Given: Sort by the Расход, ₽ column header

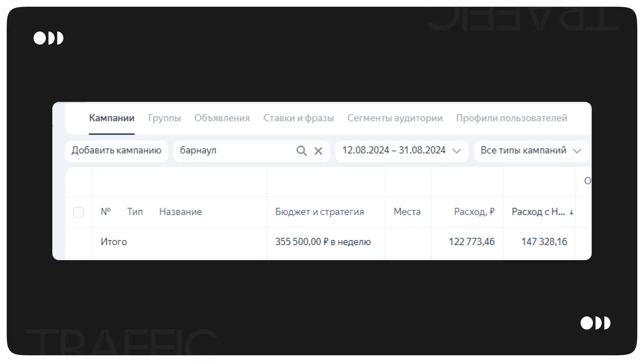Looking at the screenshot, I should 474,212.
